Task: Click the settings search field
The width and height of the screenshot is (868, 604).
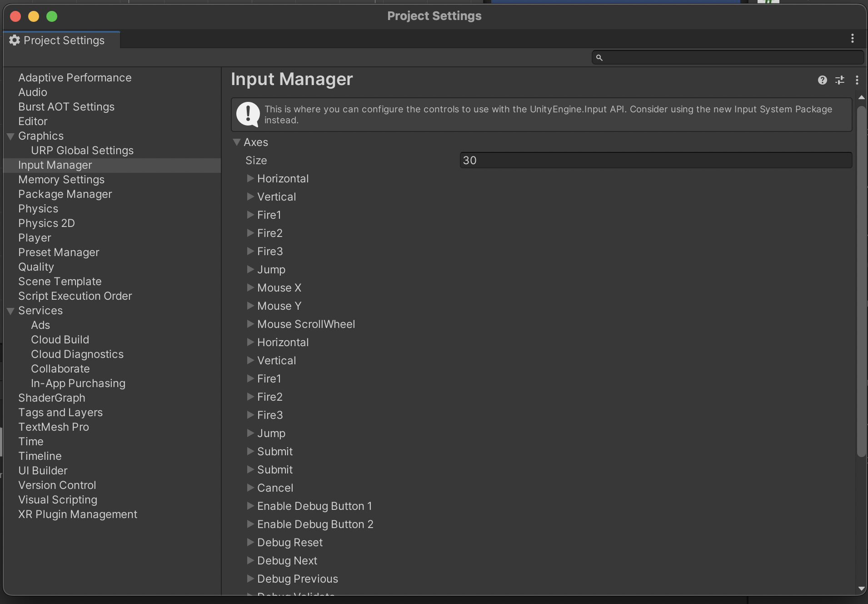Action: coord(728,57)
